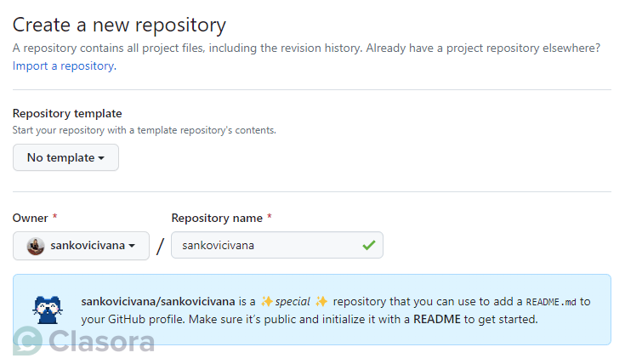Click the owner avatar picture
625x364 pixels.
pyautogui.click(x=36, y=246)
